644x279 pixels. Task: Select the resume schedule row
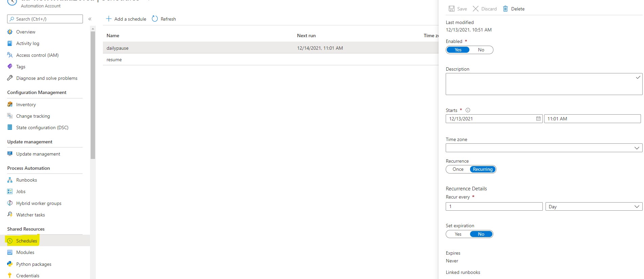coord(271,60)
